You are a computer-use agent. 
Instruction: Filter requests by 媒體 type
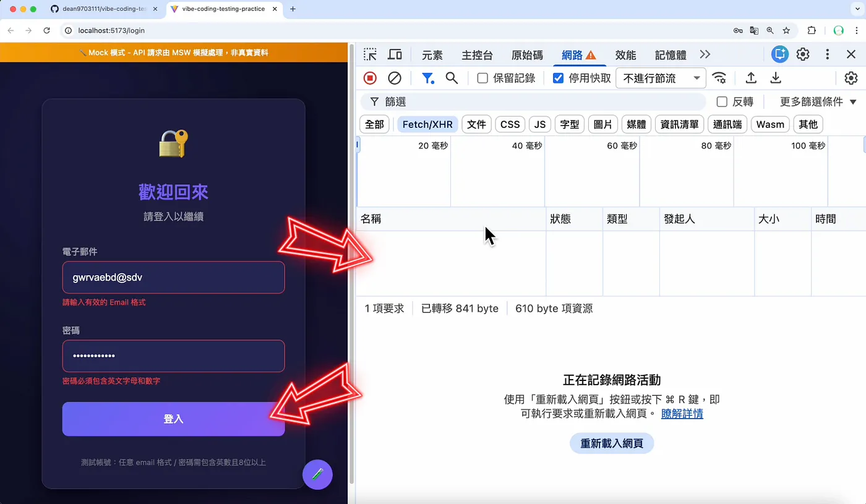(x=637, y=124)
